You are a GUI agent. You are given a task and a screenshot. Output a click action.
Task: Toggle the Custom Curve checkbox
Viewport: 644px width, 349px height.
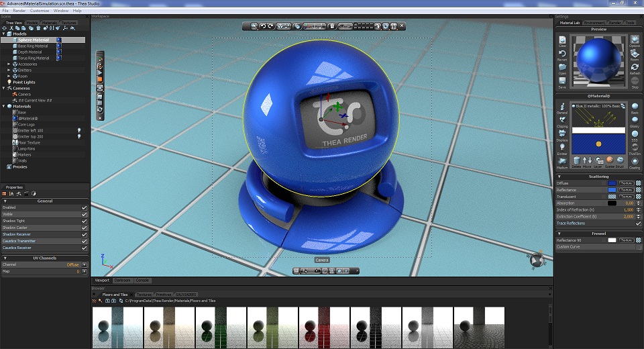[x=638, y=246]
